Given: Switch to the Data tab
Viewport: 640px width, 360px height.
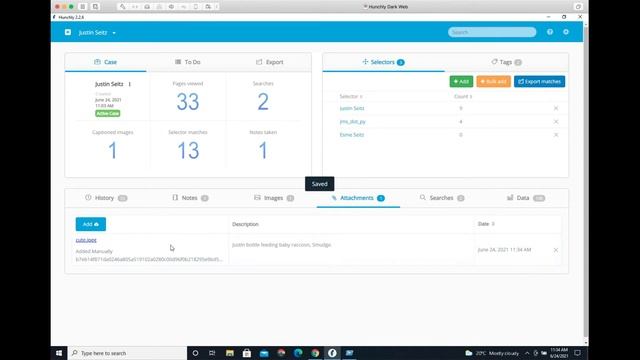Looking at the screenshot, I should coord(526,198).
